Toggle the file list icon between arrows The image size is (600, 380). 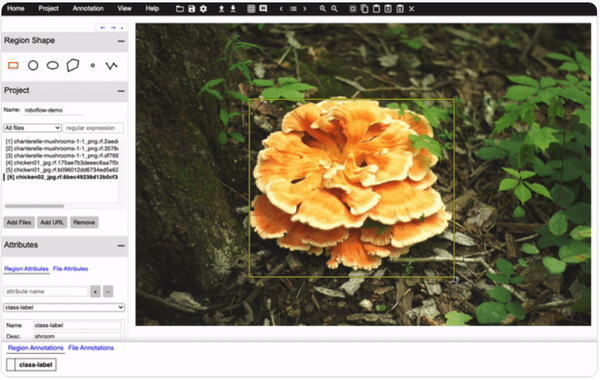coord(293,8)
